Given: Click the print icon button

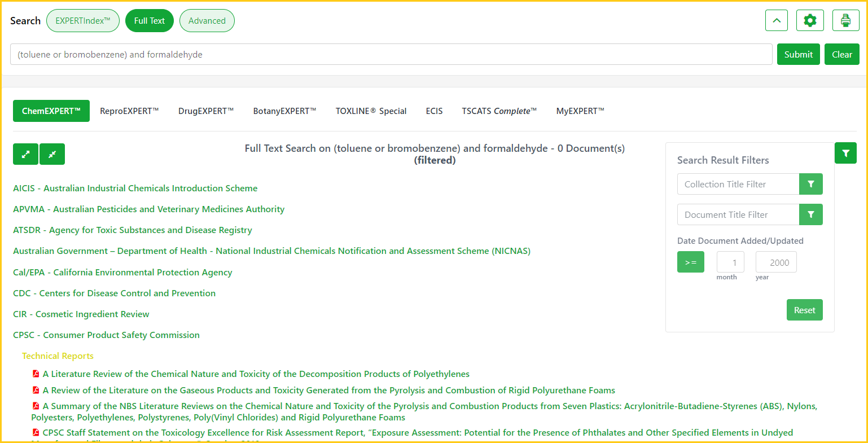Looking at the screenshot, I should coord(845,21).
